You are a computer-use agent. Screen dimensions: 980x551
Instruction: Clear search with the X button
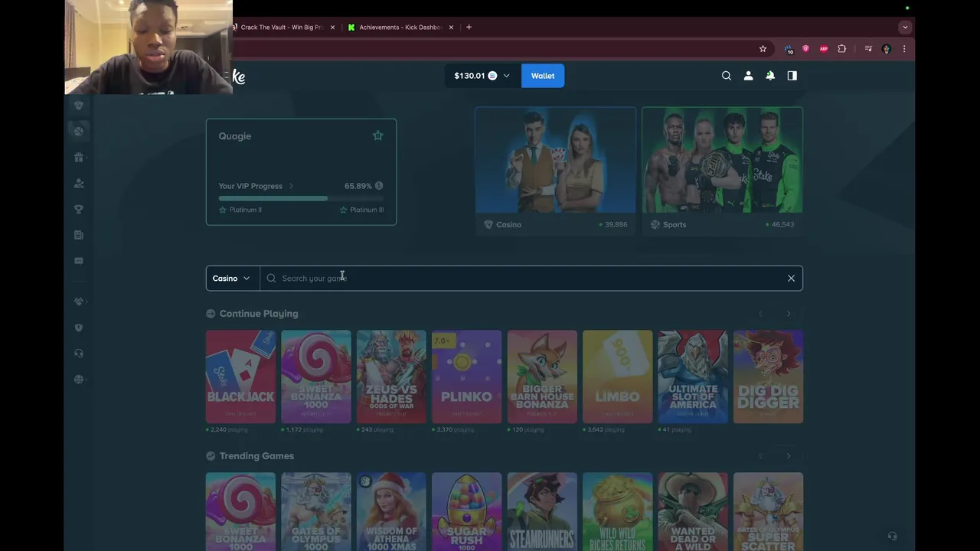[x=791, y=279]
